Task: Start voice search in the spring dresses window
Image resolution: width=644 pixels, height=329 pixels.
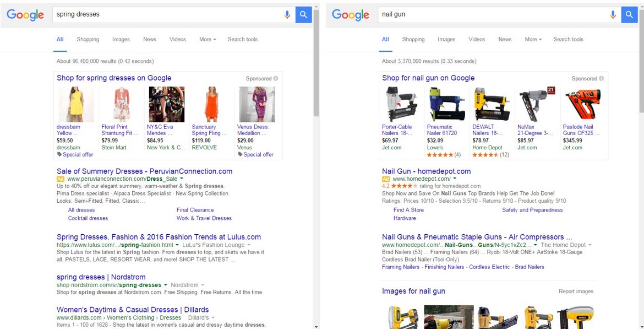Action: coord(287,15)
